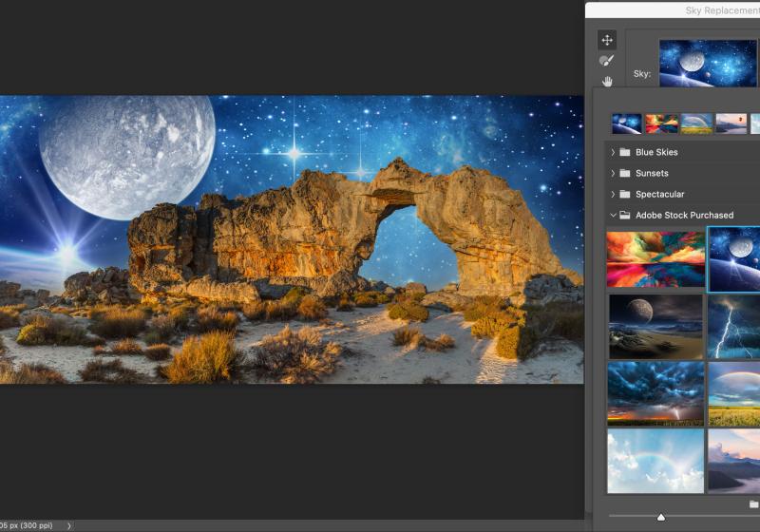Pick the lightning bolt sky preset
760x532 pixels.
(x=733, y=327)
